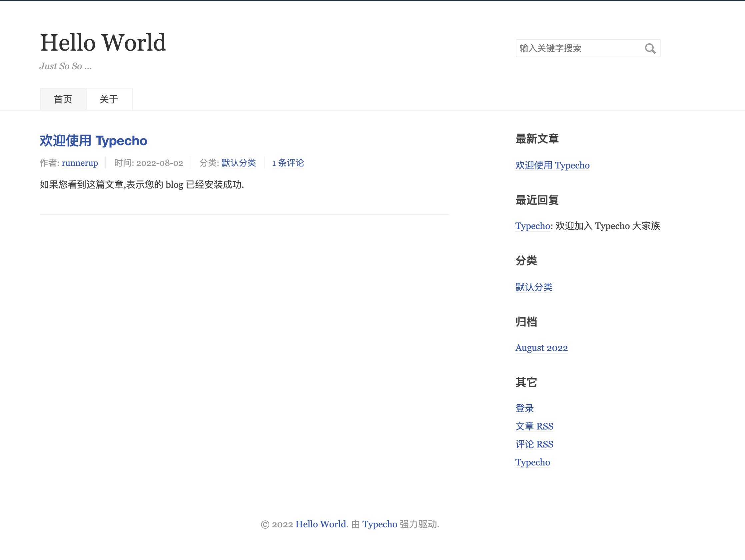Click the post date 2022-08-02
Viewport: 745px width, 560px height.
(x=160, y=163)
